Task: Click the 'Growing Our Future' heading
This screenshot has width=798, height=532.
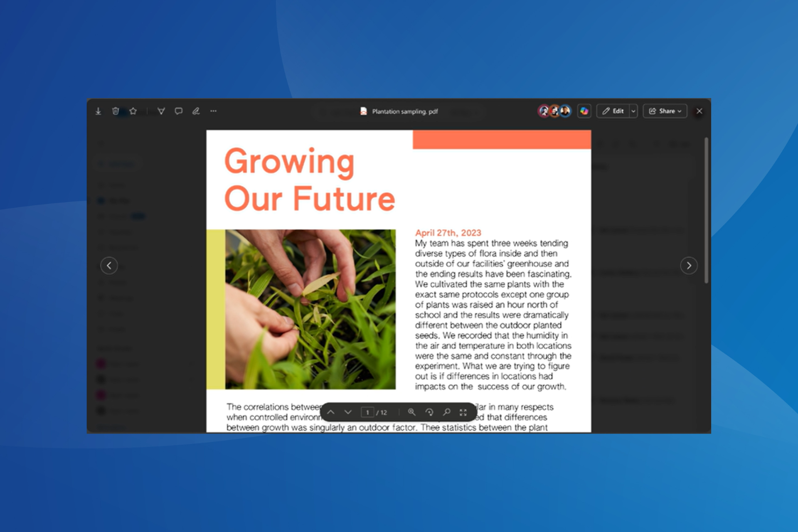Action: click(310, 180)
